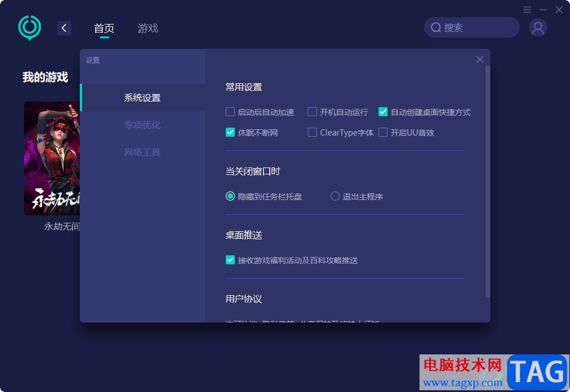Click the 搜索 input field
Image resolution: width=570 pixels, height=392 pixels.
[x=472, y=27]
